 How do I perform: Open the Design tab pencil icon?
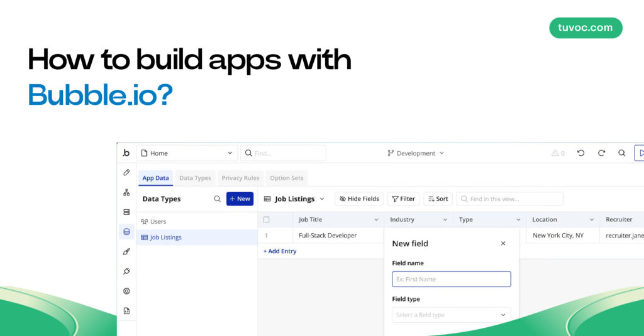126,173
